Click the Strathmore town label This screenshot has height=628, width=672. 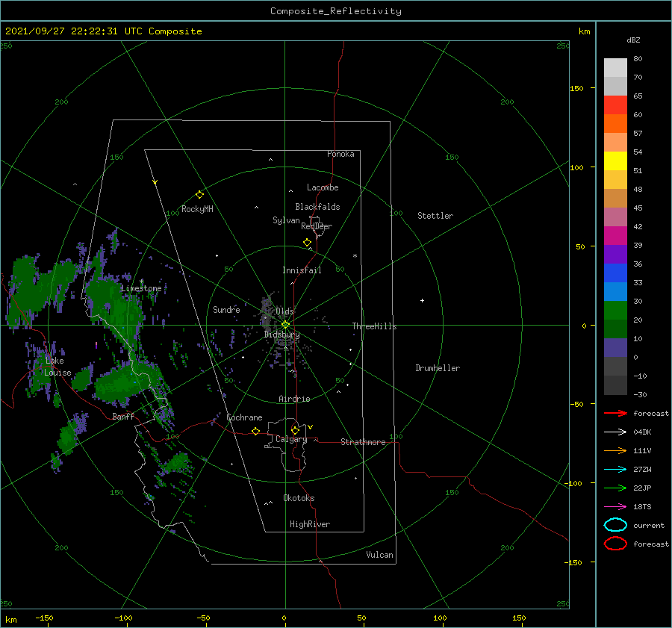pyautogui.click(x=363, y=442)
